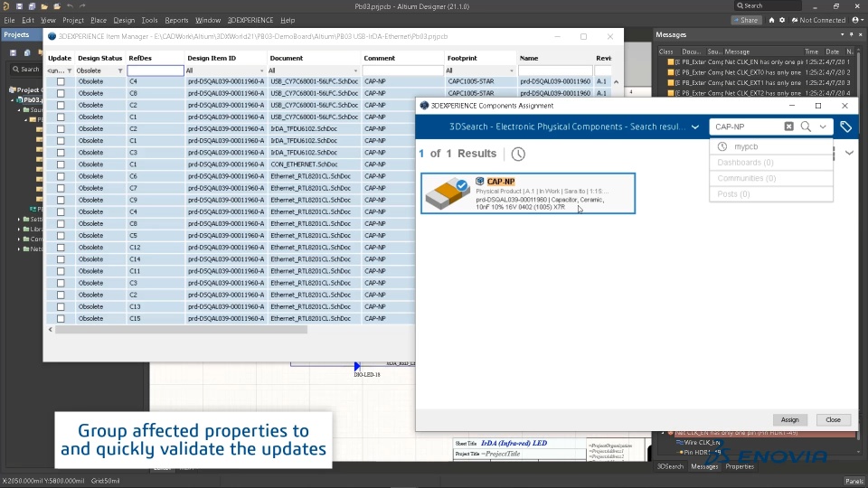Click the Not Connected server status
Screen dimensions: 868x488
(x=819, y=20)
